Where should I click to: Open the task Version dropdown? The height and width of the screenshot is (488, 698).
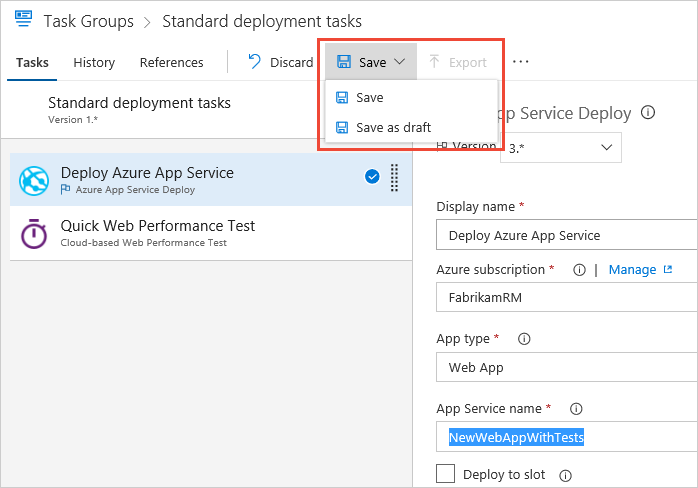click(563, 147)
